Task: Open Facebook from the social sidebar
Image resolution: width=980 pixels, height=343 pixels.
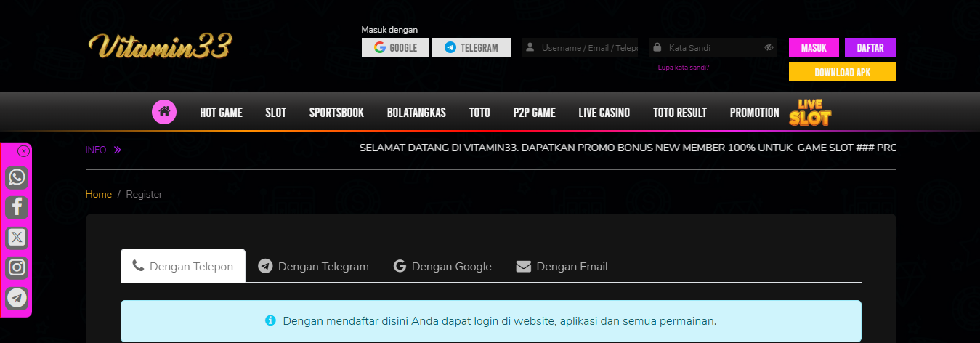Action: [17, 207]
